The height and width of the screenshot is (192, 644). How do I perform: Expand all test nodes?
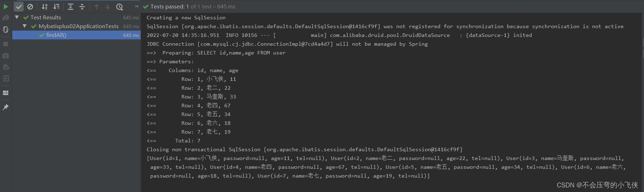pyautogui.click(x=71, y=6)
